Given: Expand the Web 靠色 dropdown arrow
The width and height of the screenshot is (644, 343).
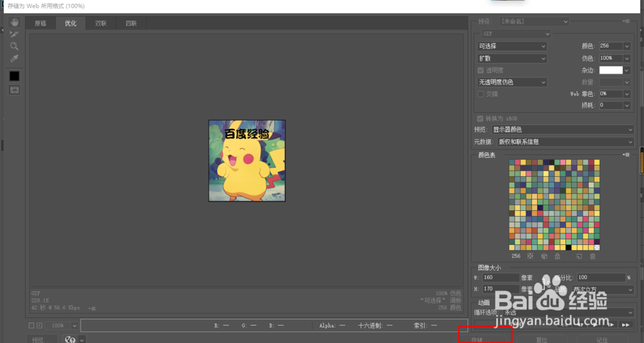Looking at the screenshot, I should 627,93.
